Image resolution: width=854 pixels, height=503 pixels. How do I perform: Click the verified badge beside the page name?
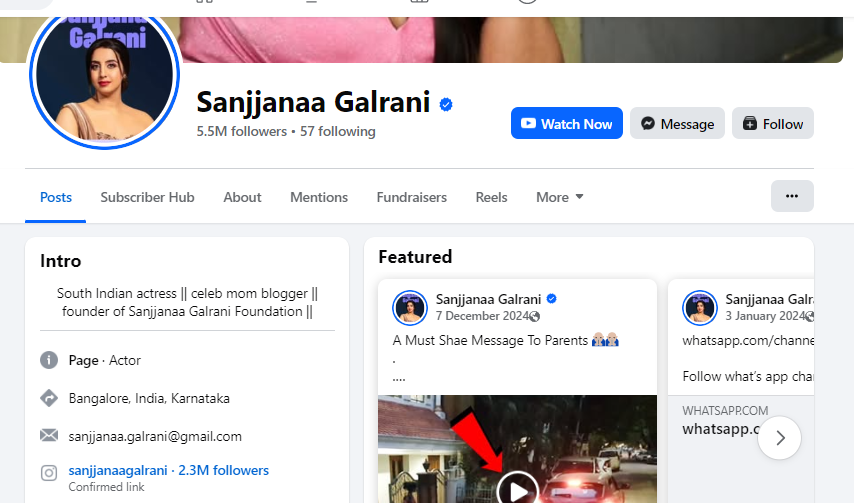[446, 104]
